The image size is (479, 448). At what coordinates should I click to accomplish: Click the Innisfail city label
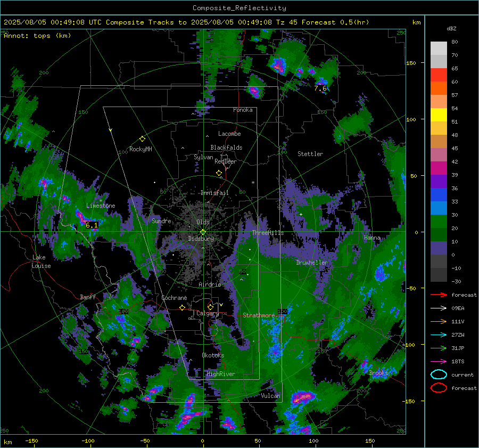coord(214,193)
